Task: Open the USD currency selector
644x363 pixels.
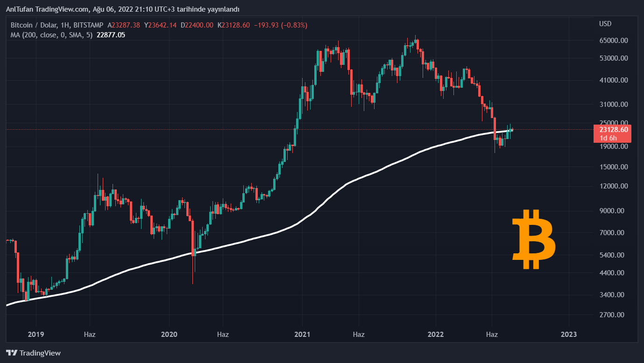Action: click(605, 24)
